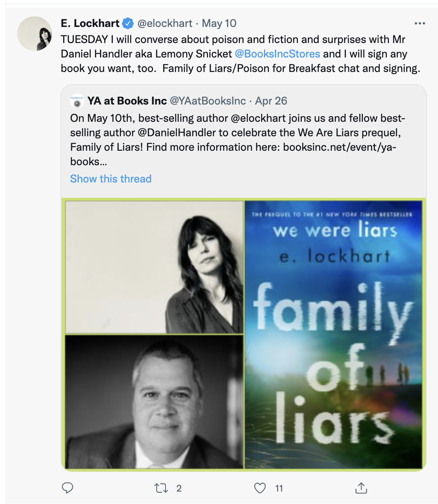Click the reply speech bubble icon

(68, 488)
